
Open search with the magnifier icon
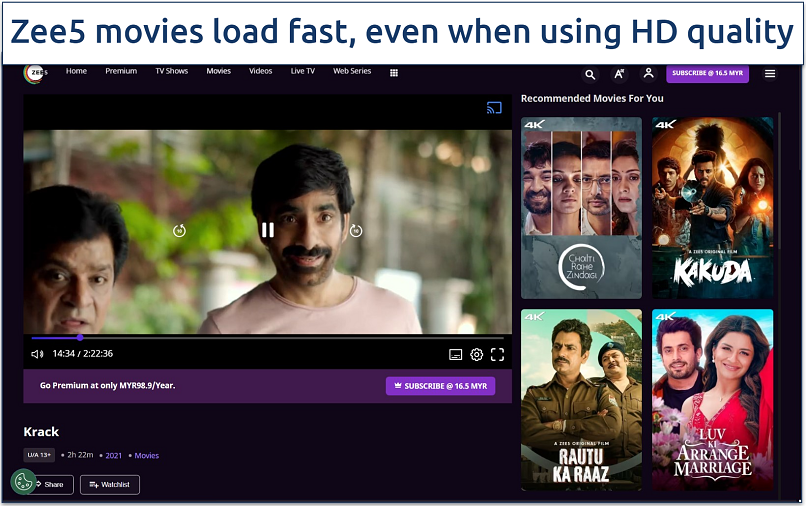[590, 74]
